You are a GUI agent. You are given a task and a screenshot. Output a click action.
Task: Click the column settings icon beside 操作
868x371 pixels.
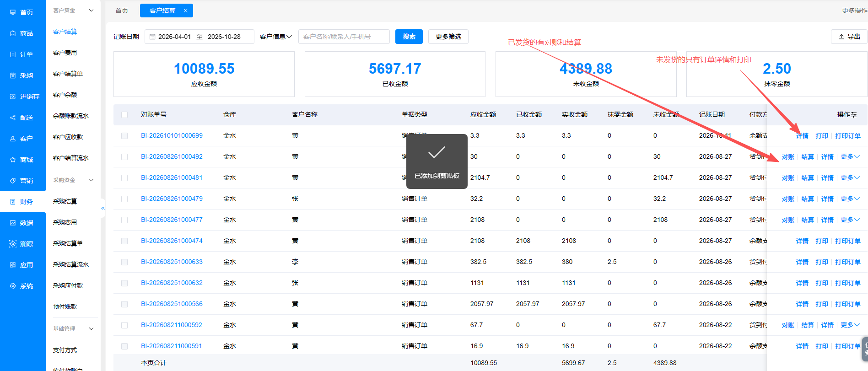854,115
